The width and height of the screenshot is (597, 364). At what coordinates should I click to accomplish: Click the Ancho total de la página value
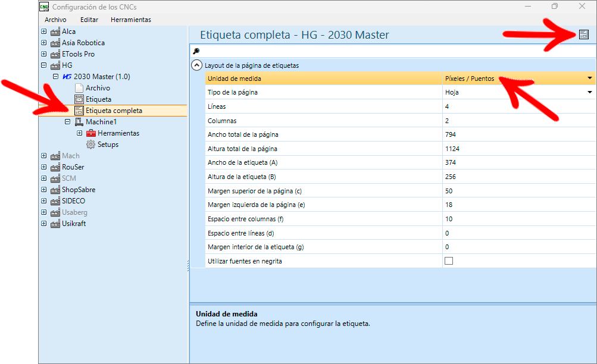pos(519,134)
